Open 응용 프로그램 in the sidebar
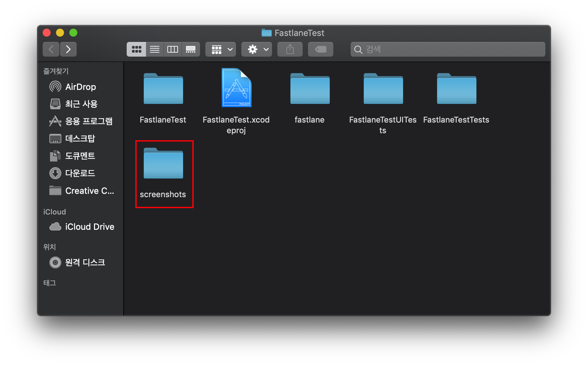Viewport: 588px width, 365px height. 80,122
